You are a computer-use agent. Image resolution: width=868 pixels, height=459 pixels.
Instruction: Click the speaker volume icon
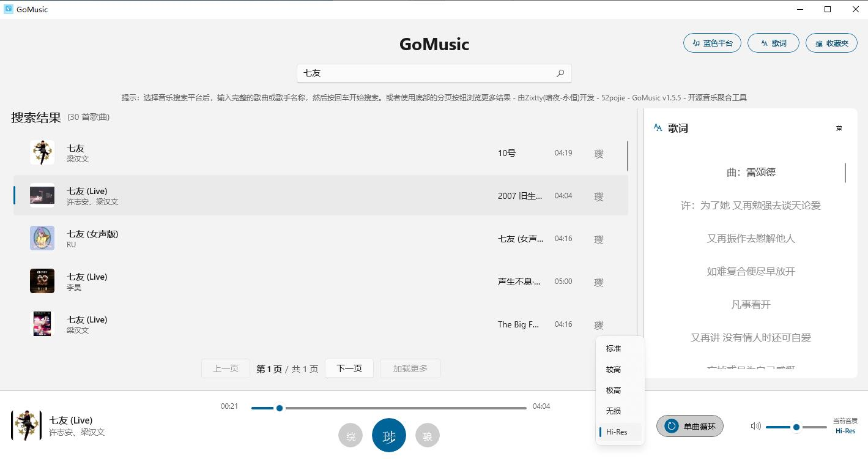(x=756, y=427)
